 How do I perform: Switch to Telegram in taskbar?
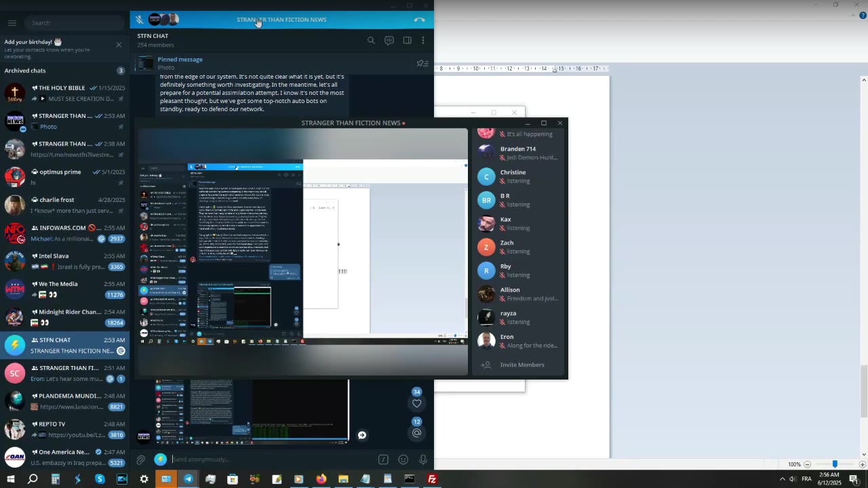(x=189, y=479)
